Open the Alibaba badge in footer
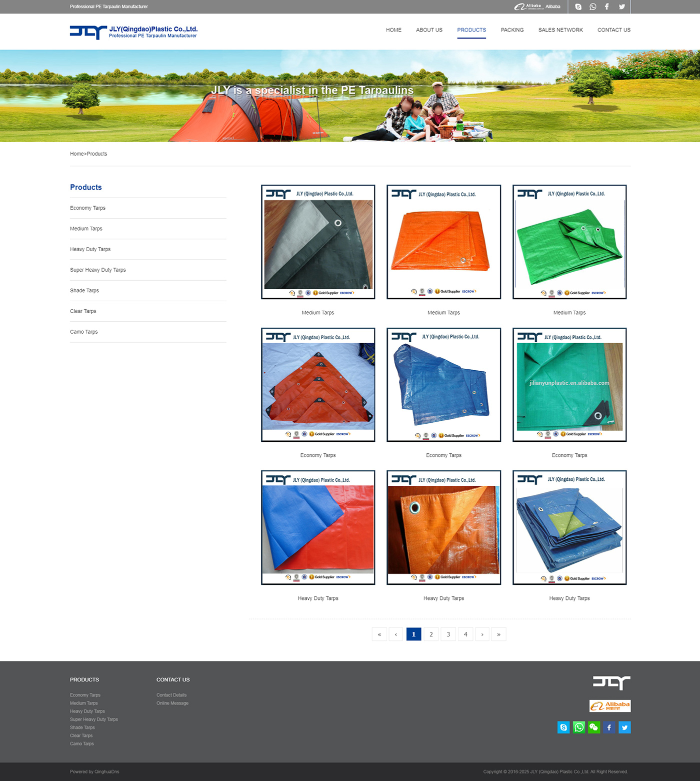The width and height of the screenshot is (700, 781). 609,706
